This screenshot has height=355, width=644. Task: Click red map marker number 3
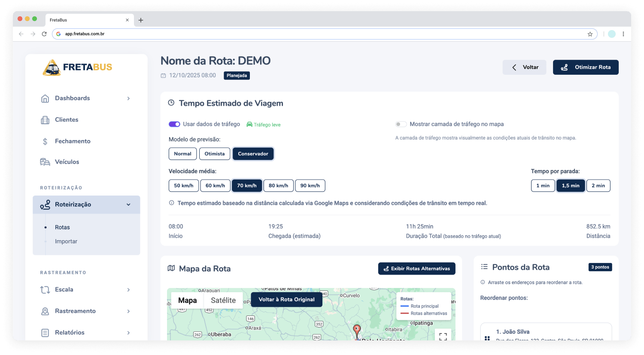357,329
